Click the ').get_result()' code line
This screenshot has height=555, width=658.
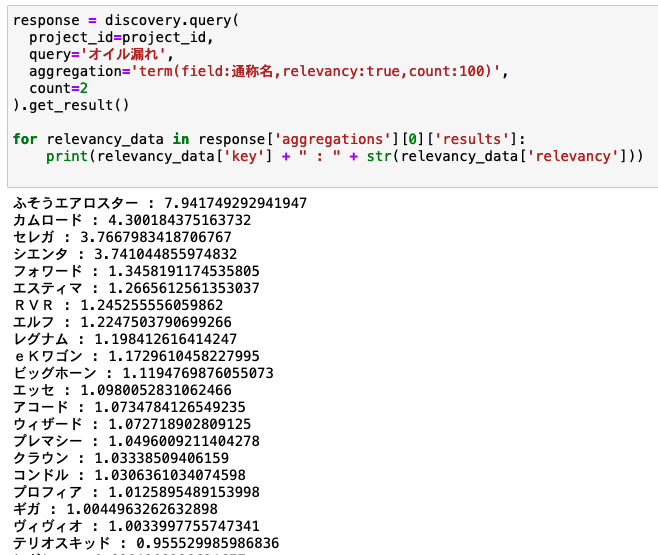[71, 105]
